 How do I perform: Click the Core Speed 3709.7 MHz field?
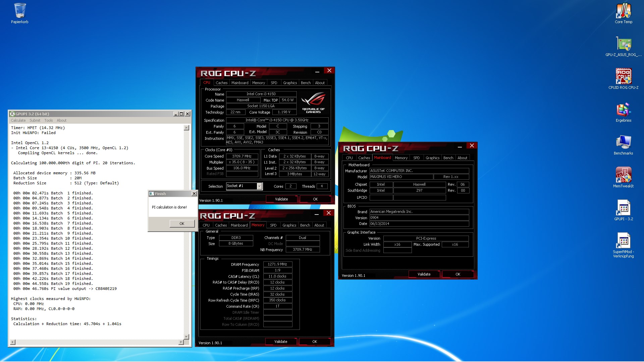(242, 156)
